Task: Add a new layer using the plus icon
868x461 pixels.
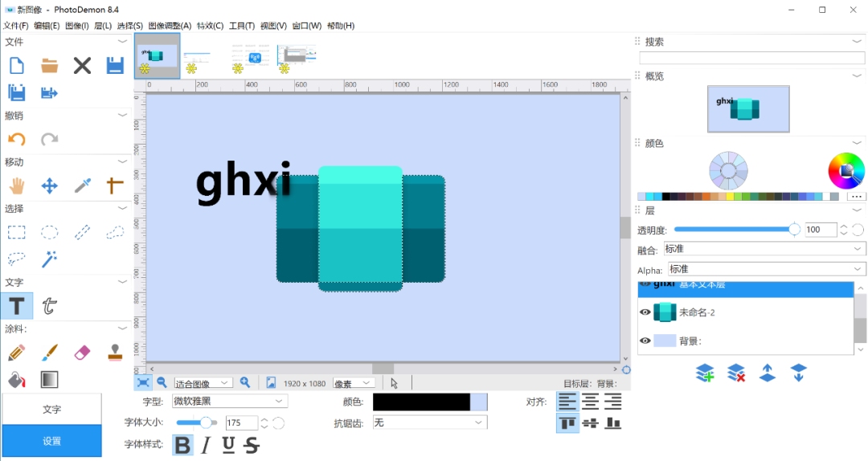Action: point(705,373)
